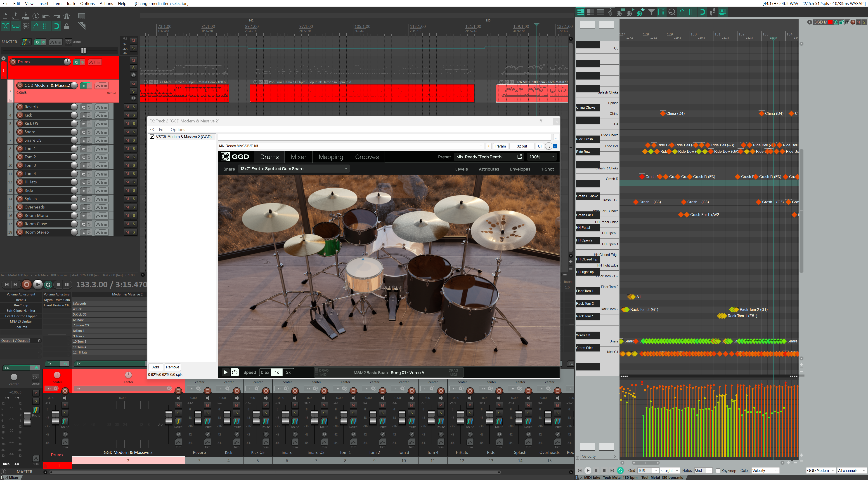
Task: Toggle VST3i Modern & Massive 2 checkbox
Action: coord(152,137)
